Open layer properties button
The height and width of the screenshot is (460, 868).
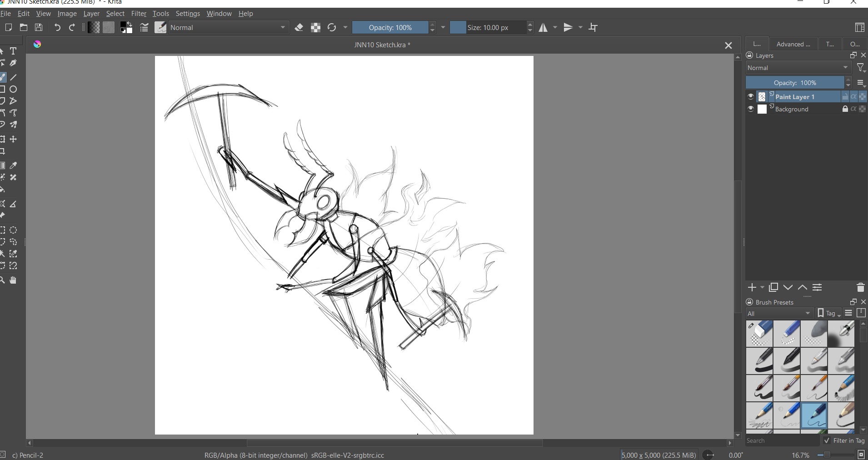click(817, 287)
